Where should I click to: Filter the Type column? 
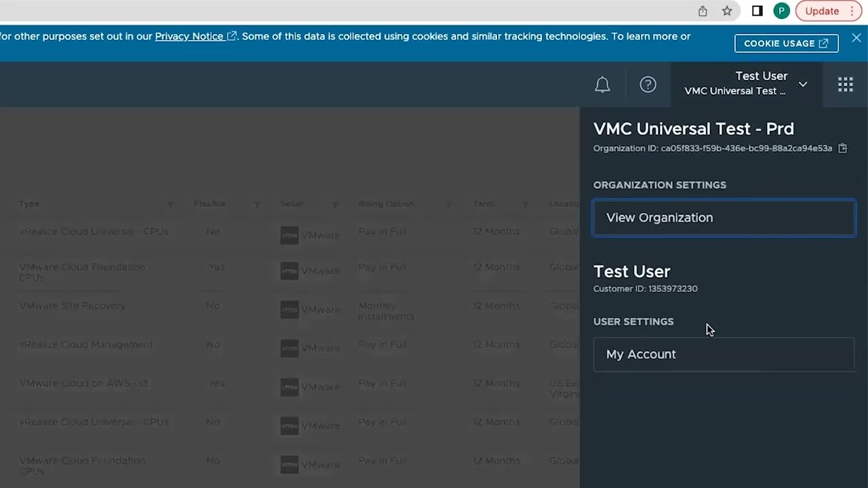point(170,205)
